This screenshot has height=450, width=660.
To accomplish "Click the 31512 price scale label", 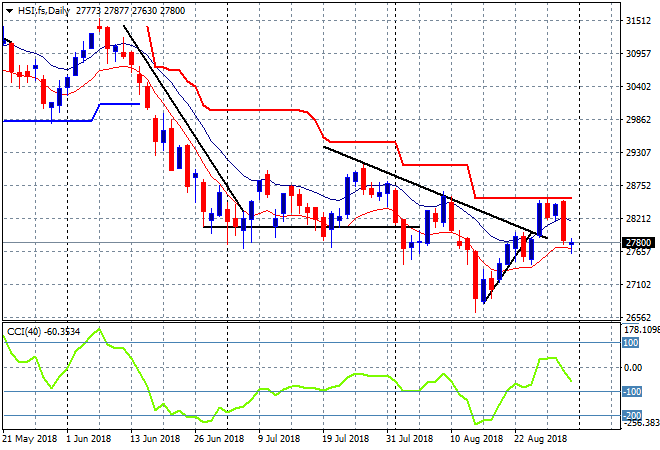I will pos(638,21).
